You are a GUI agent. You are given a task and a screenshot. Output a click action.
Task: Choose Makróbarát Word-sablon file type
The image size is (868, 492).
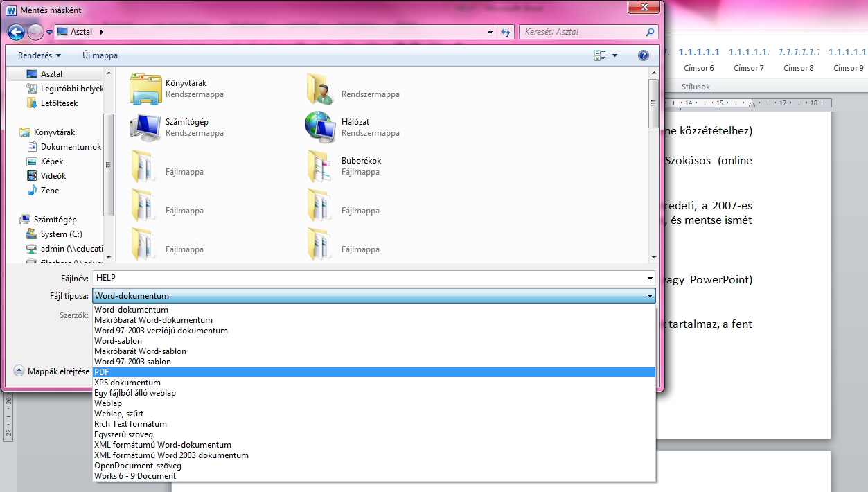coord(374,351)
